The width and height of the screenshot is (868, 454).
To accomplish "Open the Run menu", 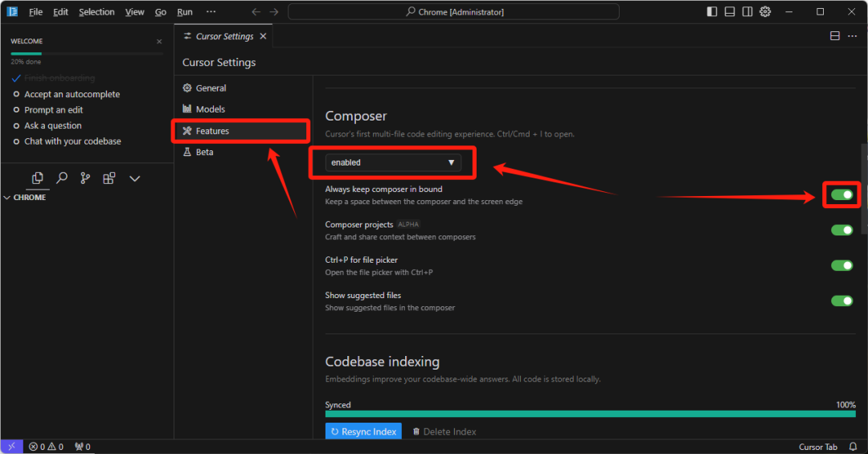I will pos(184,11).
